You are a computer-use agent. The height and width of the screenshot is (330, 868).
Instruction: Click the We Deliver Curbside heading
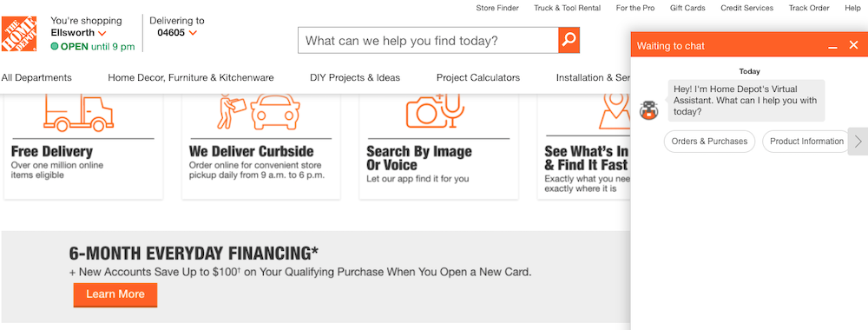click(x=252, y=152)
